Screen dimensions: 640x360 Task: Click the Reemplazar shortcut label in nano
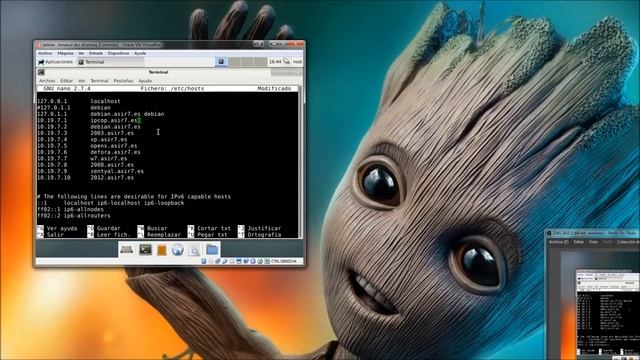164,235
